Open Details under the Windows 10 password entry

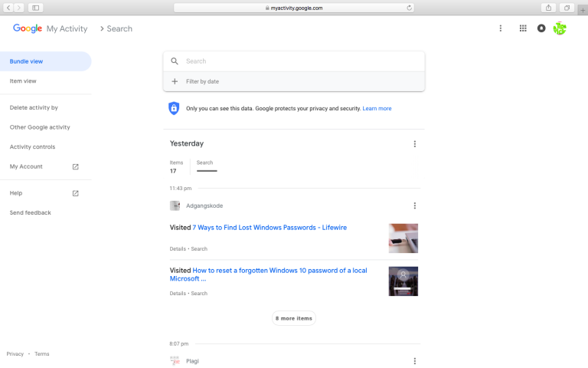[x=178, y=294]
